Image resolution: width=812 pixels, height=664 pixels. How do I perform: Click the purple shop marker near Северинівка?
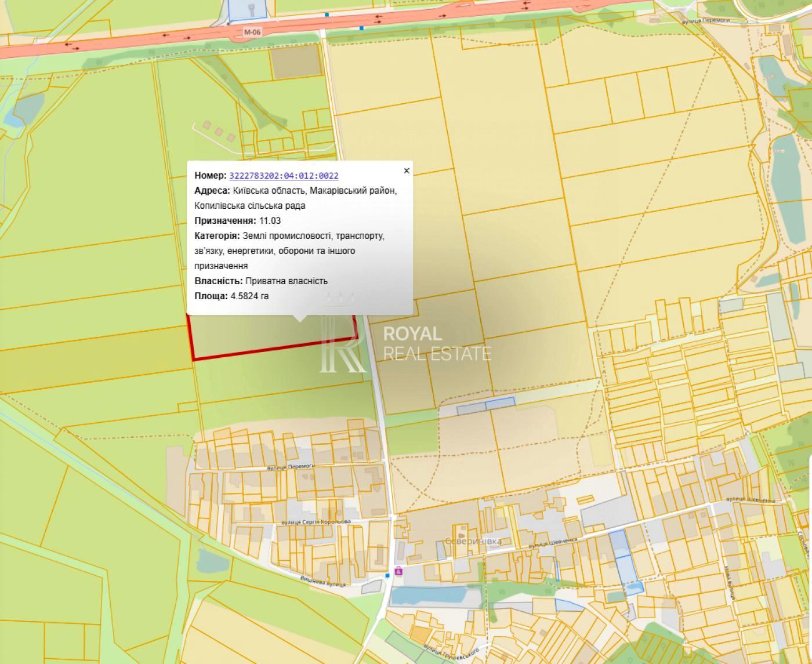pos(398,571)
